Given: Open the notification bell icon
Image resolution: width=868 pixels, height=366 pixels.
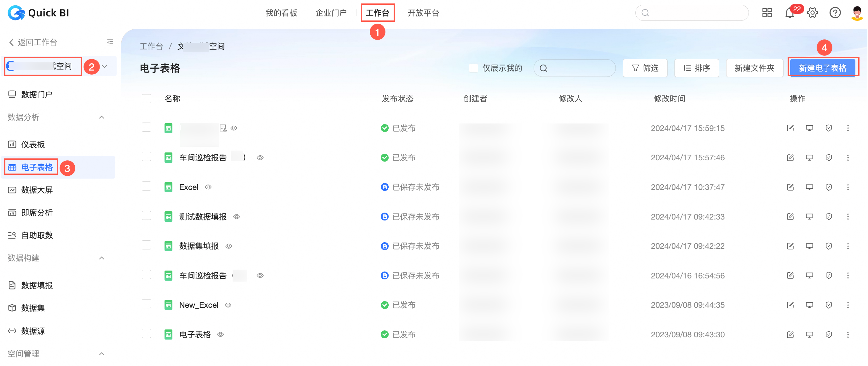Looking at the screenshot, I should coord(790,13).
